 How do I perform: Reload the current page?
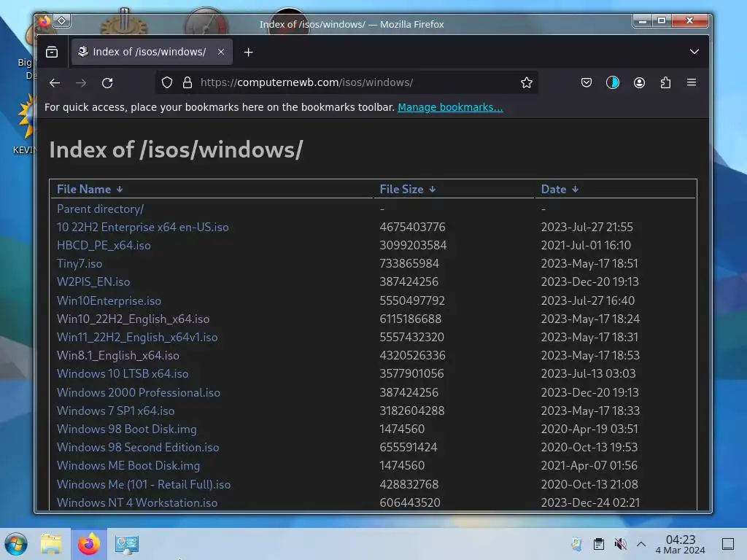(x=108, y=83)
